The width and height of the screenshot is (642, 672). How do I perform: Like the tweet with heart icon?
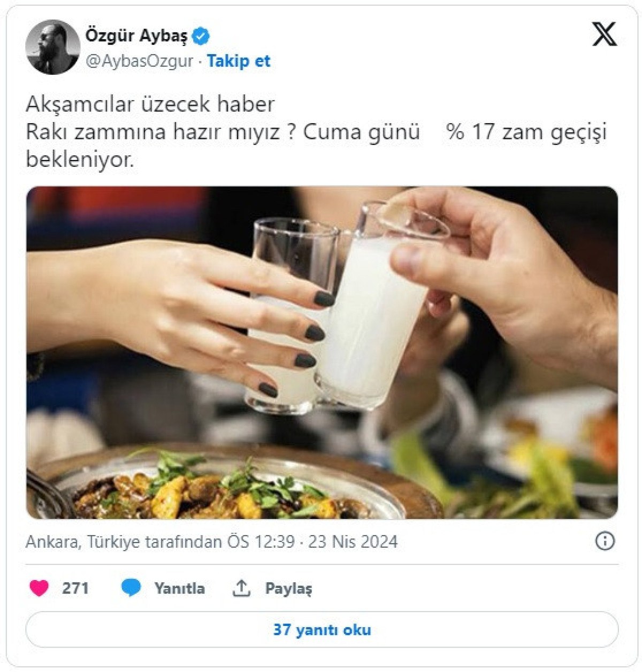coord(39,588)
